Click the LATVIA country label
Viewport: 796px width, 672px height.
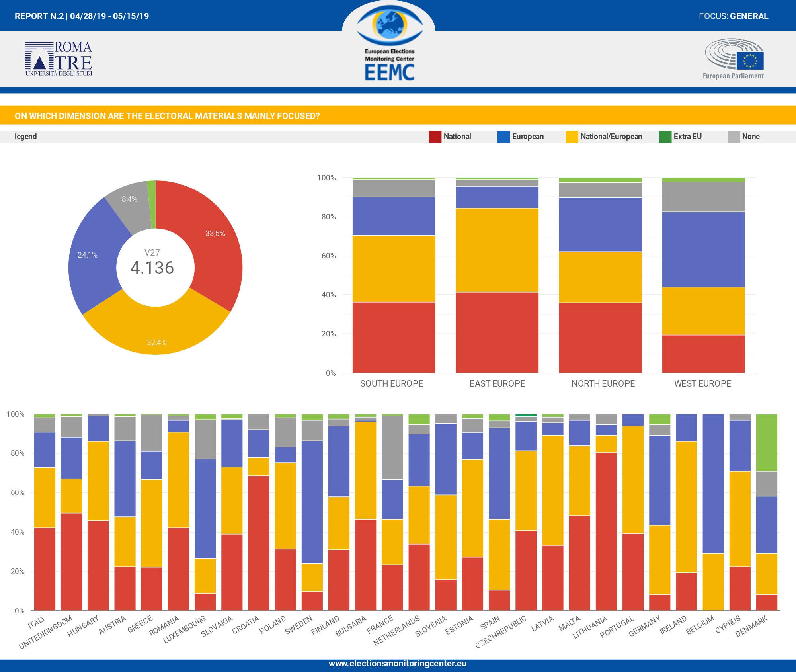(x=542, y=624)
